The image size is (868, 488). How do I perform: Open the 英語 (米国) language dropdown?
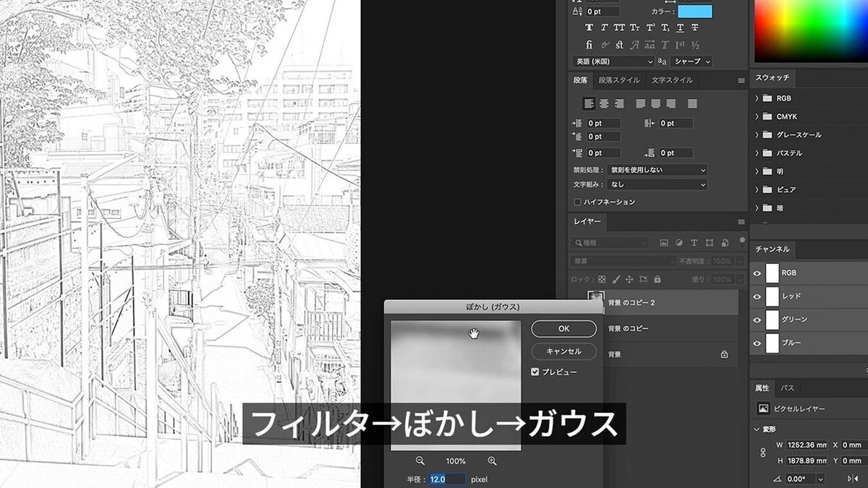pyautogui.click(x=613, y=61)
